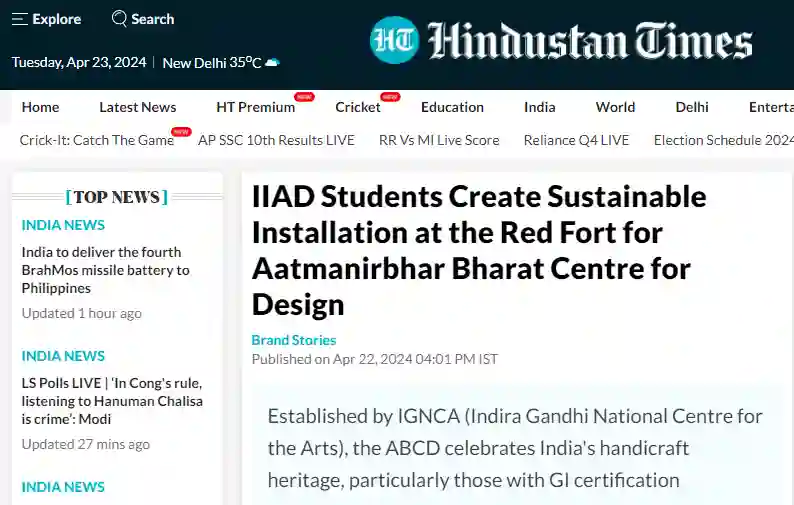Open AP SSC 10th Results LIVE
The height and width of the screenshot is (505, 794).
[x=276, y=140]
